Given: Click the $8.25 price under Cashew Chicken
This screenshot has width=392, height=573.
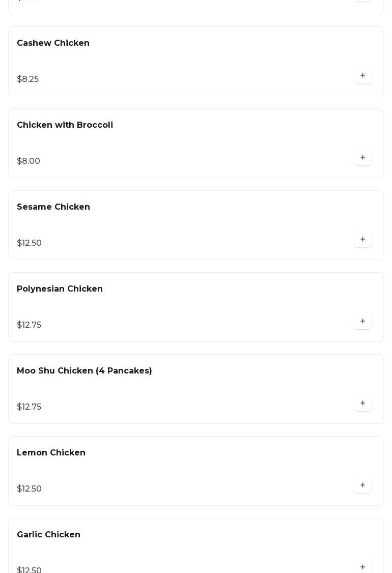Looking at the screenshot, I should (x=28, y=79).
